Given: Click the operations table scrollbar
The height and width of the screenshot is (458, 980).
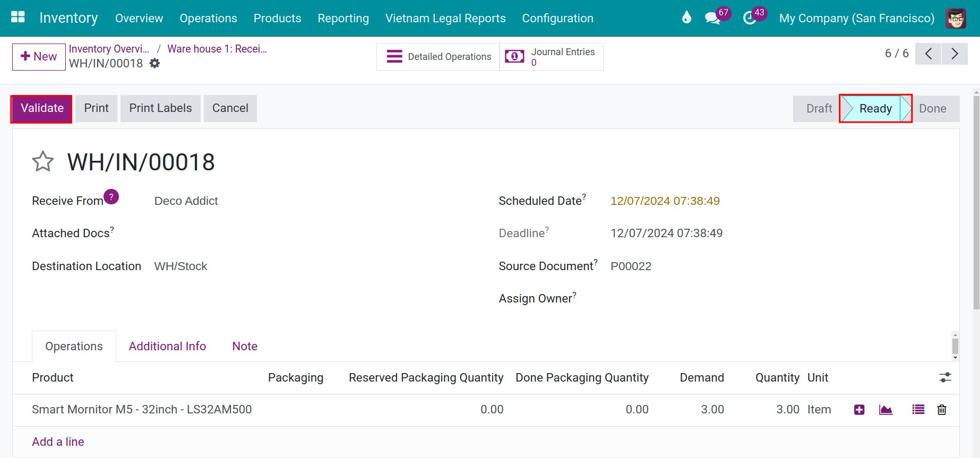Looking at the screenshot, I should 955,346.
